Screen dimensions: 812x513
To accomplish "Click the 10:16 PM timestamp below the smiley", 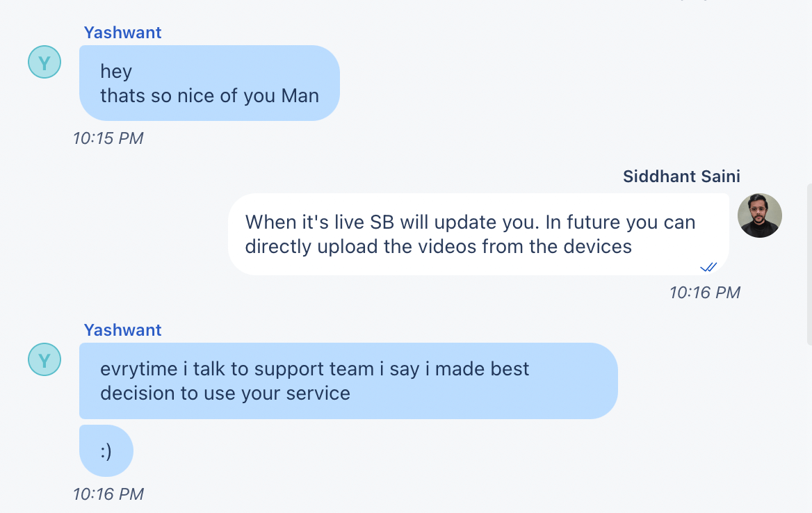I will click(x=108, y=494).
